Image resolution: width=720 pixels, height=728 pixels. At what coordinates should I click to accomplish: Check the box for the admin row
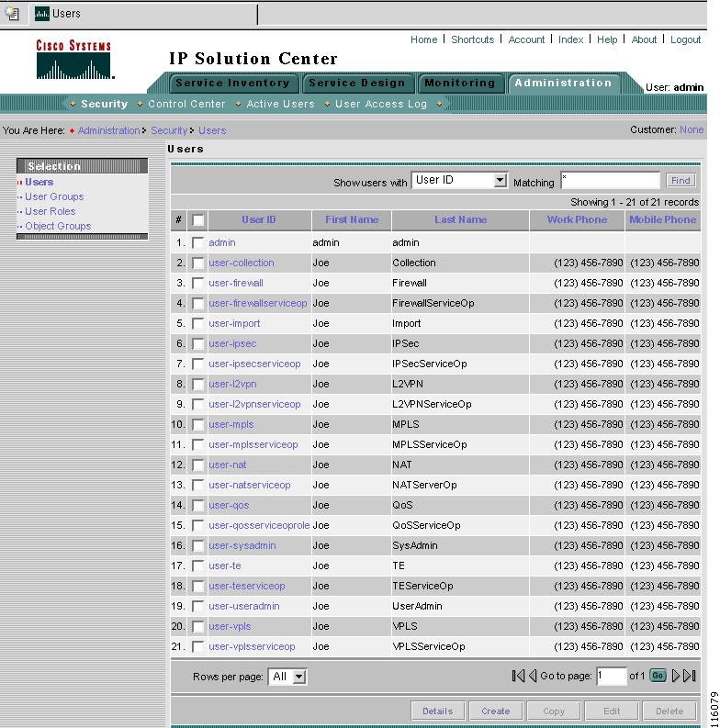tap(197, 242)
